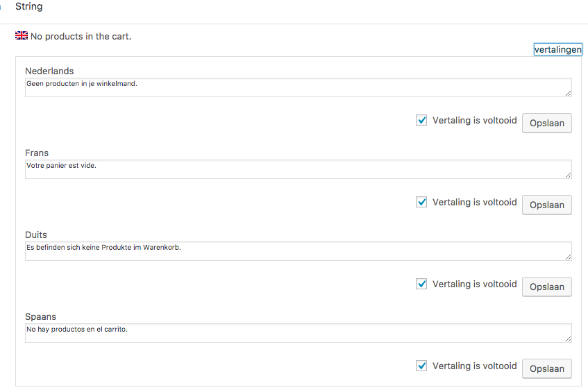Toggle the Frans translation complete checkbox
The image size is (588, 392).
421,202
